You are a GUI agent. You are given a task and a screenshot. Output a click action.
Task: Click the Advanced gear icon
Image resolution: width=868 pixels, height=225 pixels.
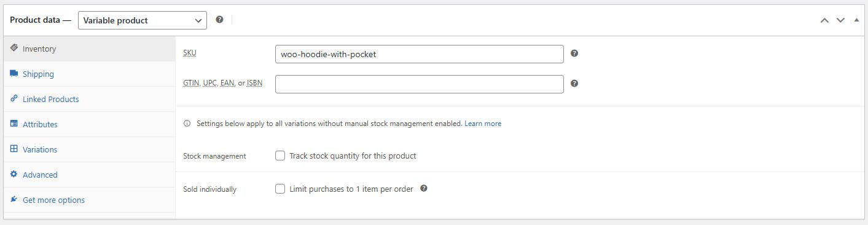[14, 174]
